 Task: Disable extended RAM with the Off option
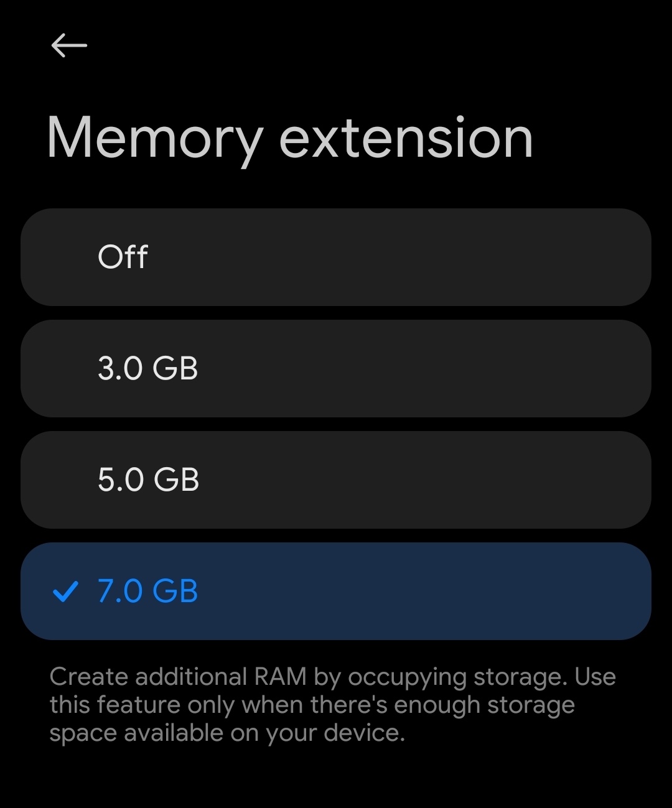pos(336,257)
